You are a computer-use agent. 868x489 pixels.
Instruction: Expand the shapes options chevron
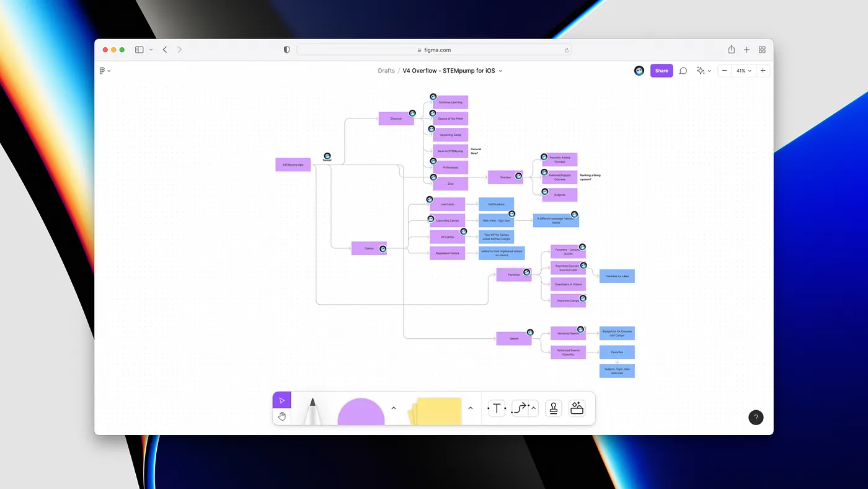(394, 408)
